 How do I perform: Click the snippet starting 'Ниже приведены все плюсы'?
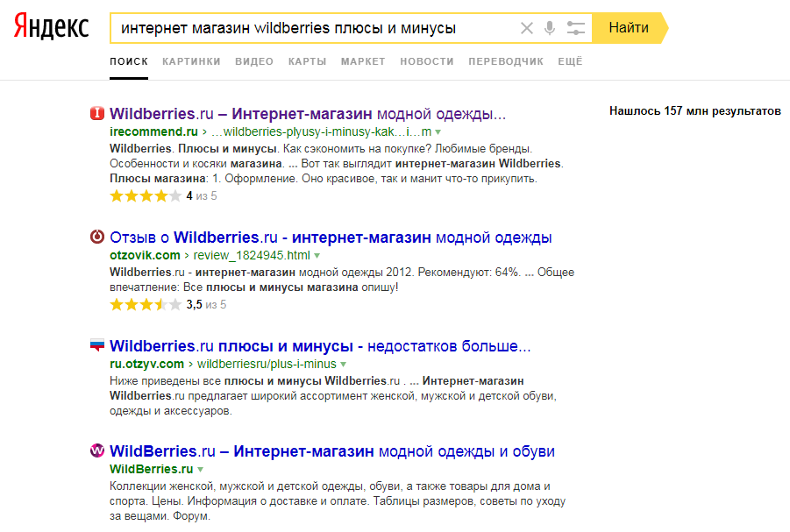pyautogui.click(x=333, y=396)
